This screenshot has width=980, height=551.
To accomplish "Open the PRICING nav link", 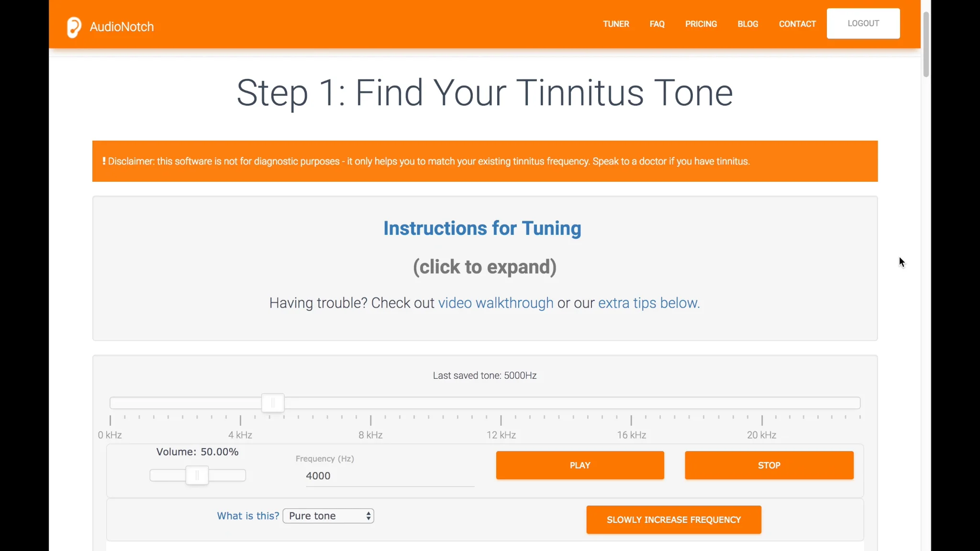I will click(x=701, y=24).
